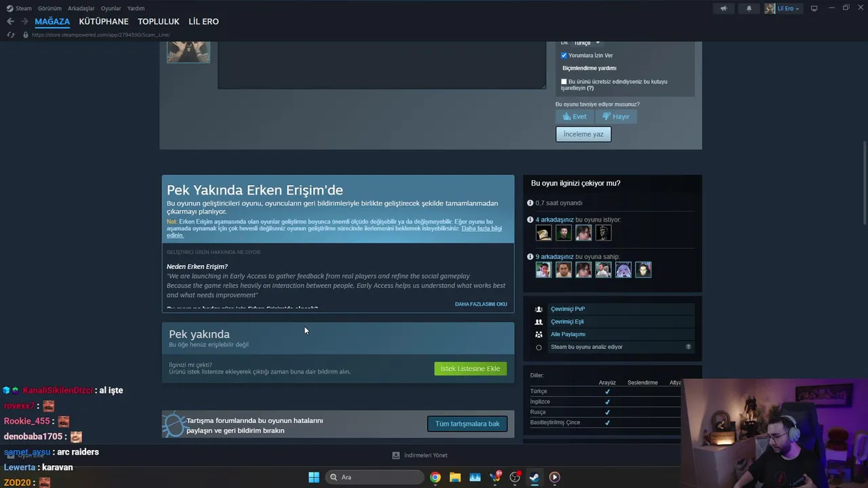This screenshot has width=868, height=488.
Task: Open the Türkçe language dropdown
Action: [587, 43]
